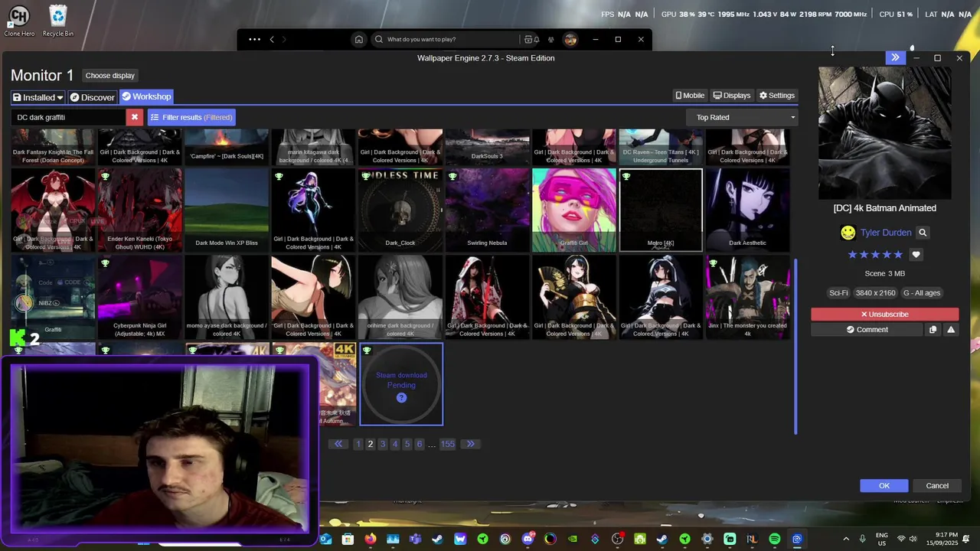Click the G - All ages tag
The height and width of the screenshot is (551, 980).
pos(922,293)
